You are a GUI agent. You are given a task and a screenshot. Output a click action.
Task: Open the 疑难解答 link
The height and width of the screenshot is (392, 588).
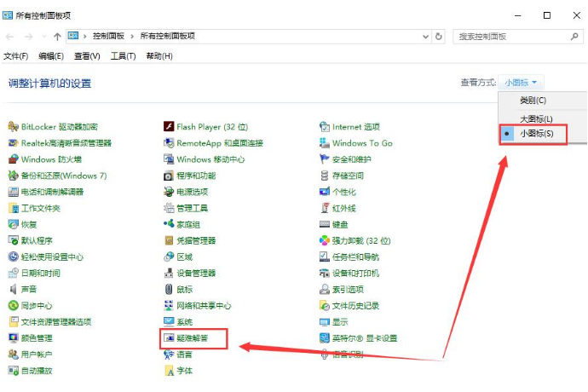192,338
